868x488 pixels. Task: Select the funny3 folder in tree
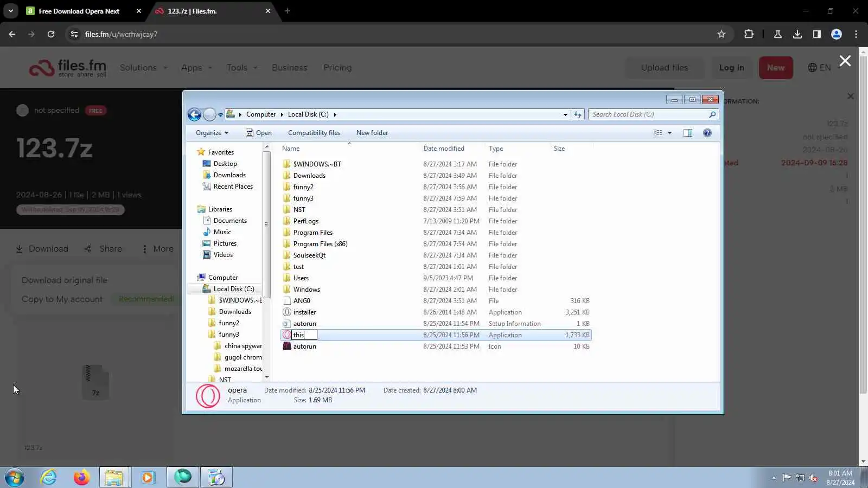point(229,335)
